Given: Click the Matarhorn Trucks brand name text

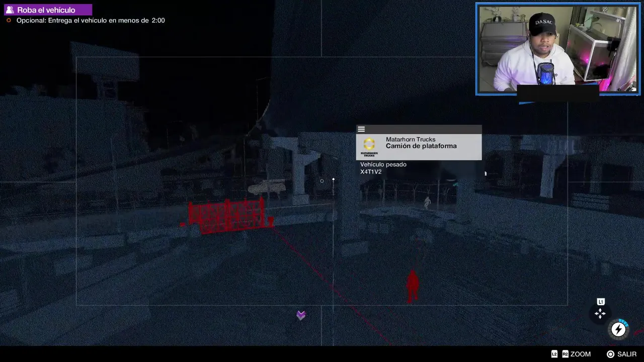Looking at the screenshot, I should point(411,139).
